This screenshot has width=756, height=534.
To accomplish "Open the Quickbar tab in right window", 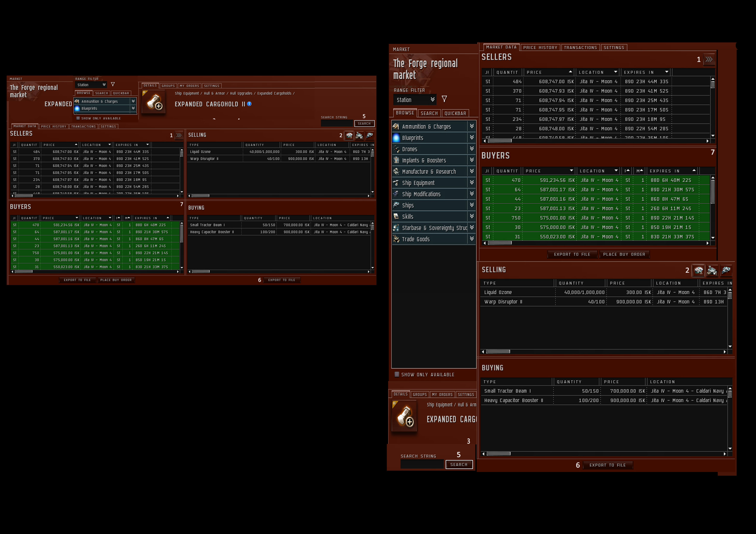I will (x=455, y=113).
